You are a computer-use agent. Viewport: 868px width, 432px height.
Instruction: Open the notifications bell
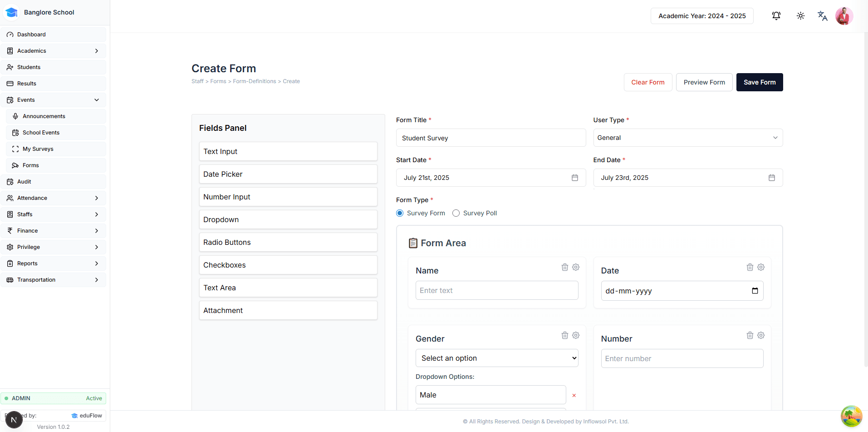776,16
